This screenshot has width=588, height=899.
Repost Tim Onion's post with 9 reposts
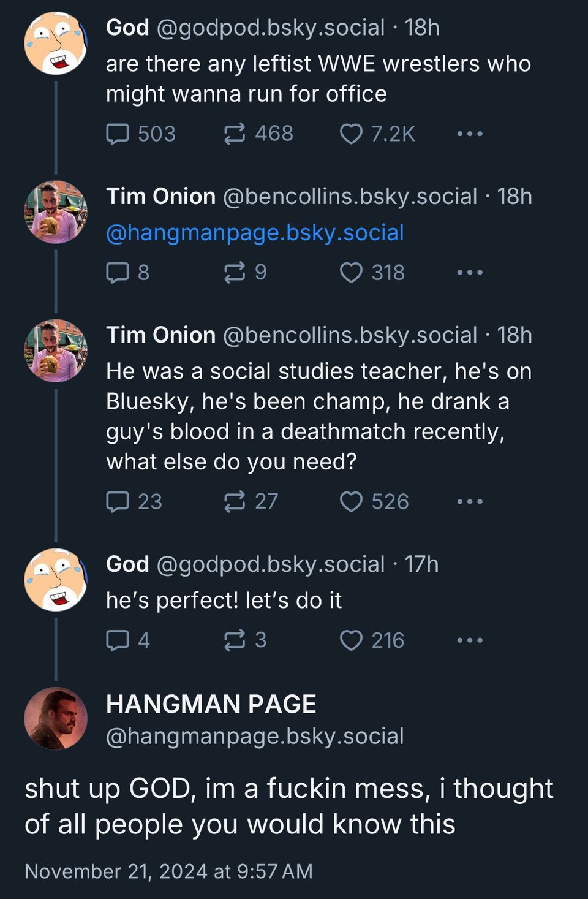click(x=235, y=273)
